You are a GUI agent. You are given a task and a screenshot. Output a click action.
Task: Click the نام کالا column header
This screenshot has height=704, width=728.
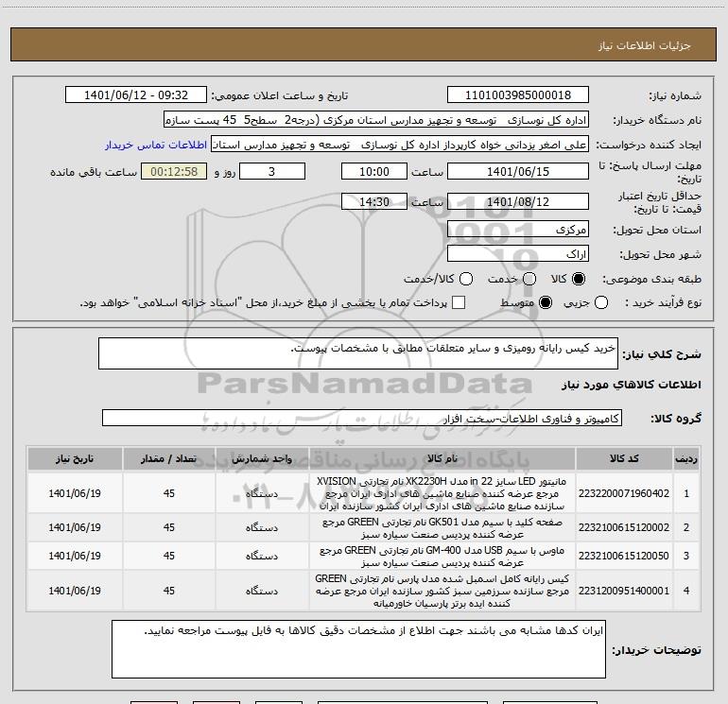(x=442, y=459)
